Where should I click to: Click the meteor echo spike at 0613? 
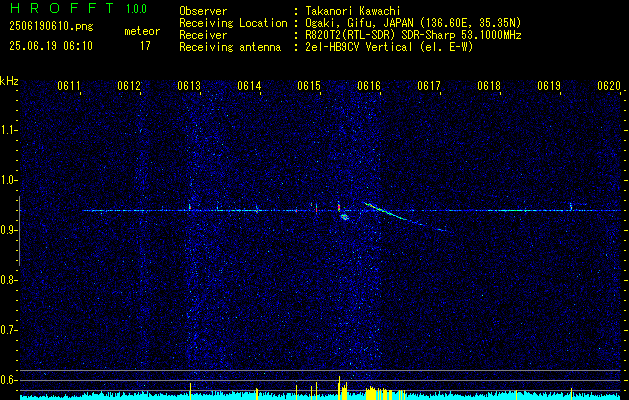click(189, 206)
